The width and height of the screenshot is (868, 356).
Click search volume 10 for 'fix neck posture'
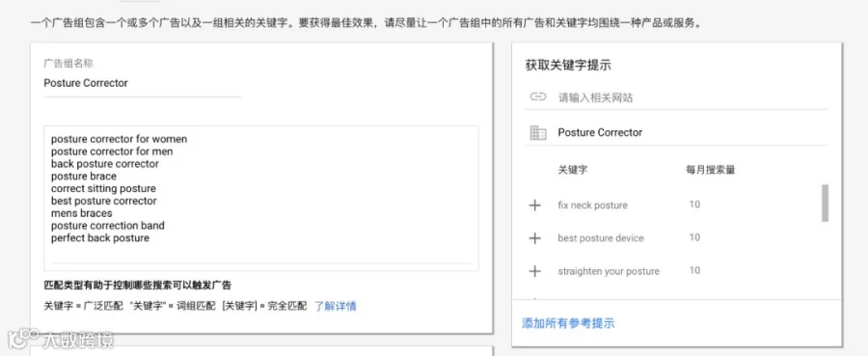694,205
